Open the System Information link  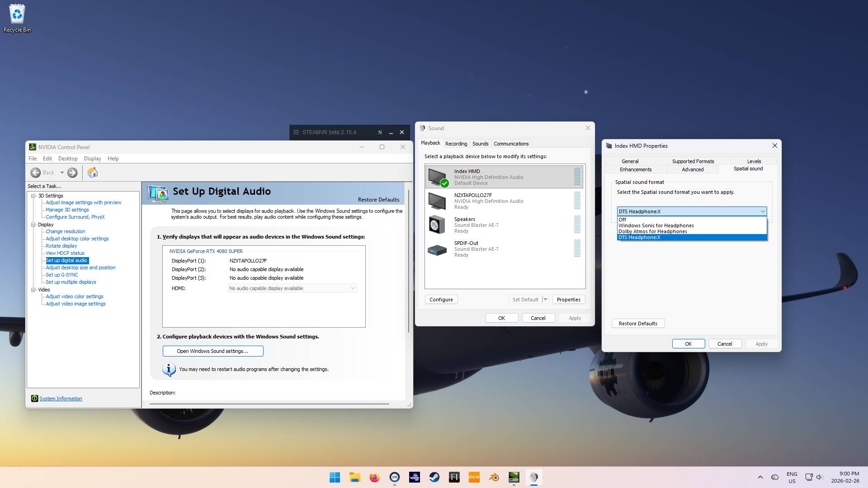[61, 399]
